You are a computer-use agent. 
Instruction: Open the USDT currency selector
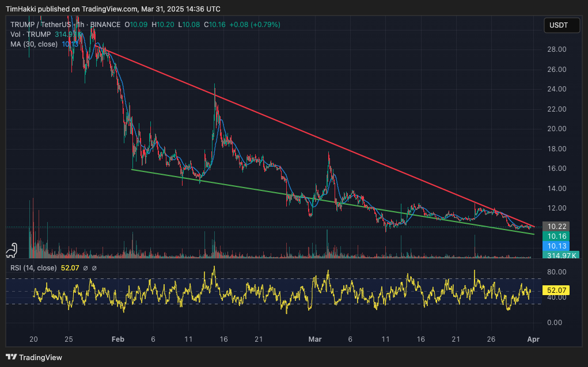(x=562, y=25)
